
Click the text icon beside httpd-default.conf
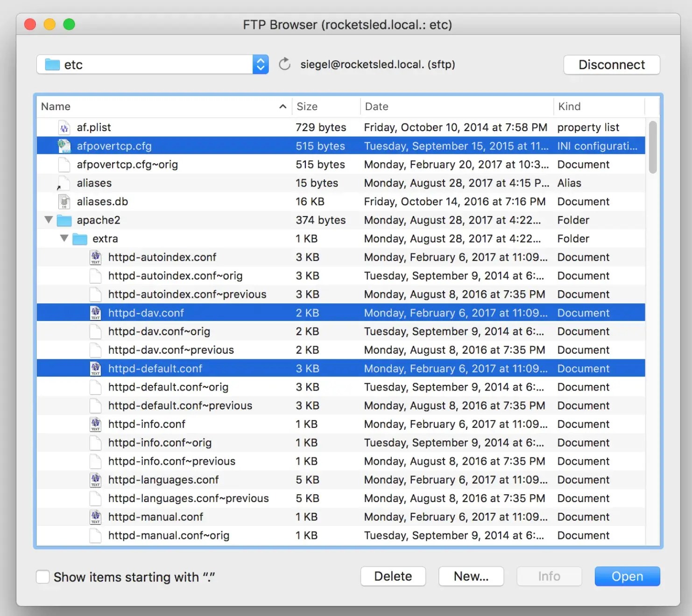[96, 368]
